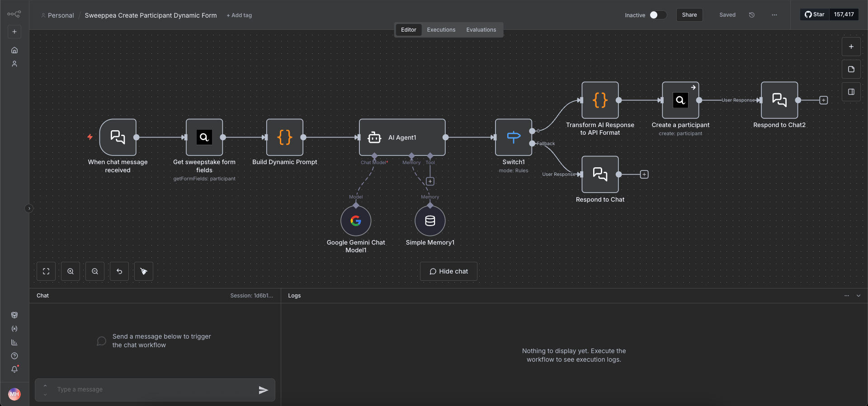Click the Chat panel header
868x406 pixels.
pos(155,296)
